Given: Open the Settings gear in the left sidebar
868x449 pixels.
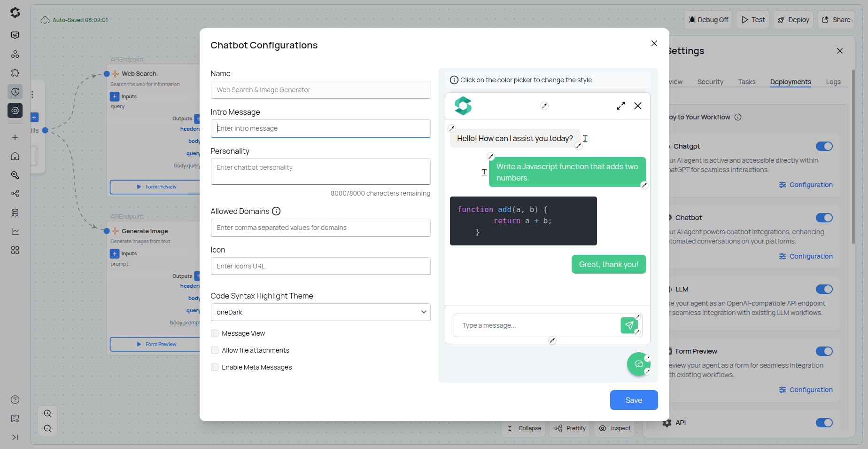Looking at the screenshot, I should pyautogui.click(x=15, y=110).
